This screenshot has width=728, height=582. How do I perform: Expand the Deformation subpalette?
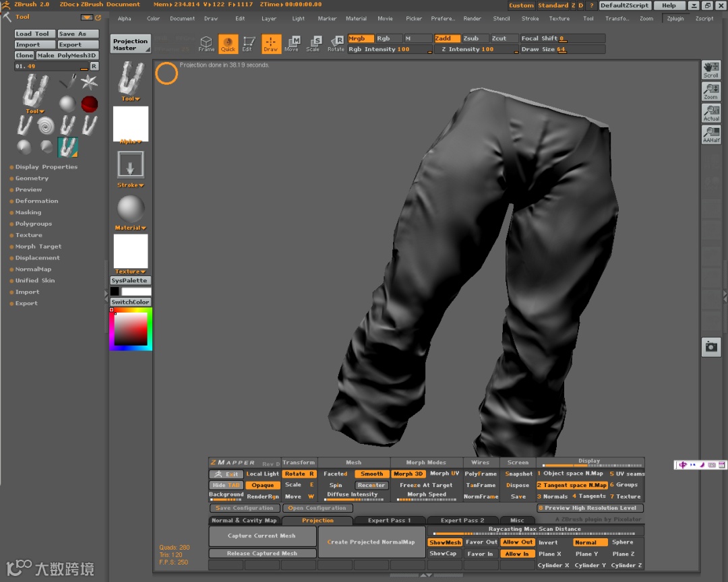pyautogui.click(x=36, y=201)
